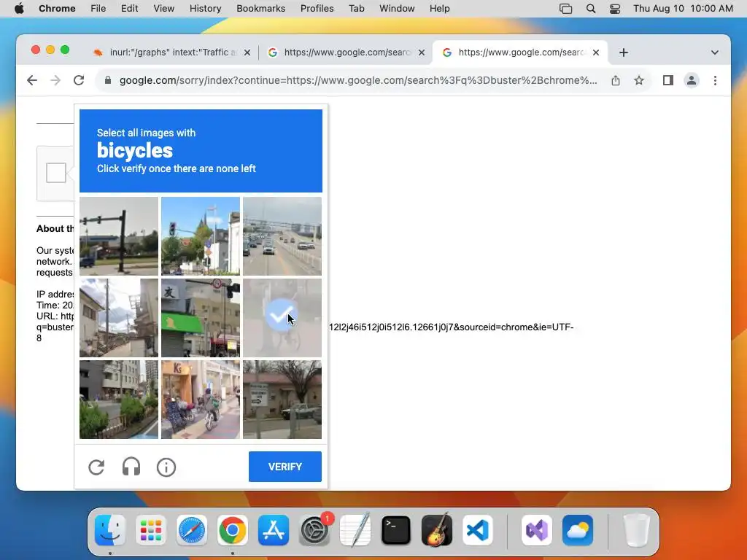The height and width of the screenshot is (560, 747).
Task: Close the active google.com tab
Action: [596, 52]
